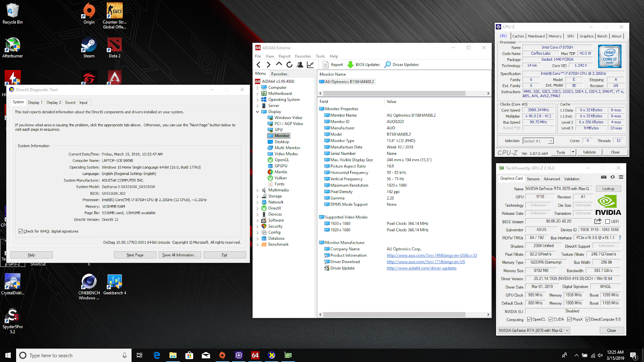644x362 pixels.
Task: Expand the Motherboard tree node
Action: (258, 94)
